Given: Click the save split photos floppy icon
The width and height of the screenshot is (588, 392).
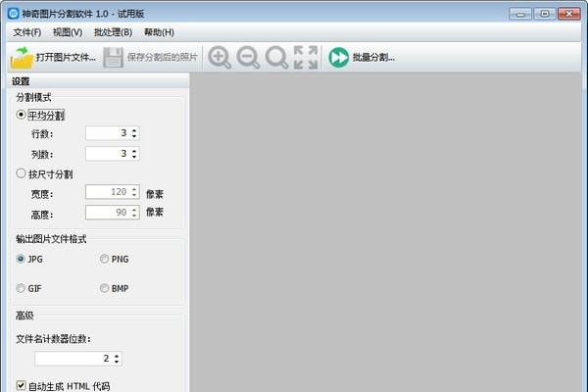Looking at the screenshot, I should tap(114, 58).
